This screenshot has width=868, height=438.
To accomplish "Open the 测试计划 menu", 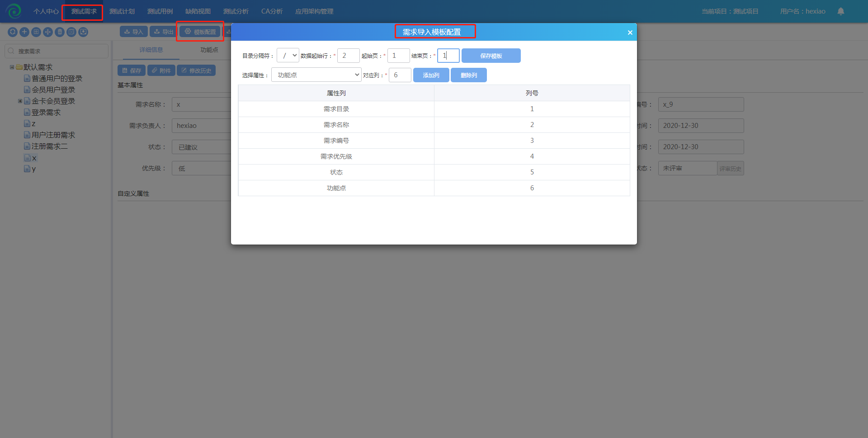I will pos(122,11).
